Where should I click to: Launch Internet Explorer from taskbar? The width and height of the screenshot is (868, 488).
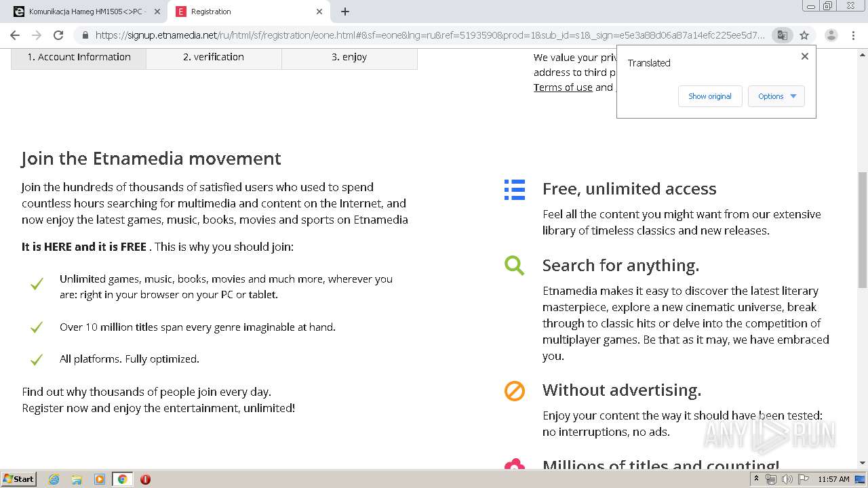[54, 479]
